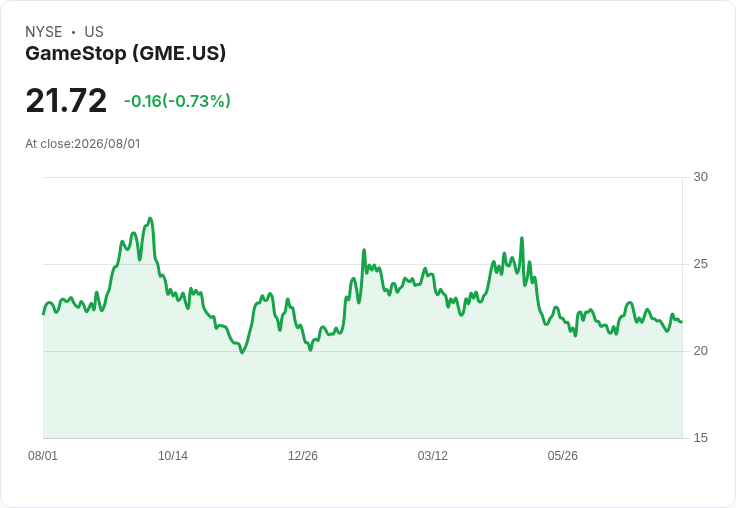The height and width of the screenshot is (508, 736).
Task: Click the leftmost start of price line
Action: (x=44, y=314)
